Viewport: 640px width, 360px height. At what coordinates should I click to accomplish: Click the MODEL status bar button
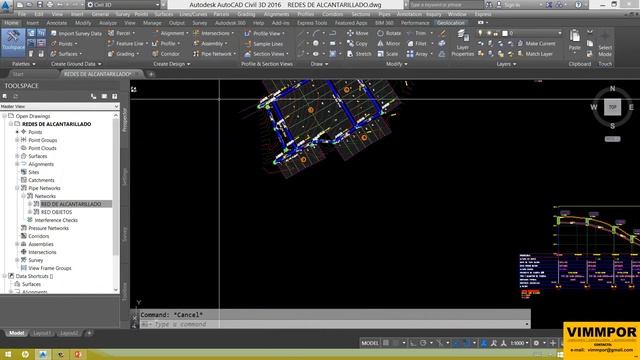click(x=370, y=343)
